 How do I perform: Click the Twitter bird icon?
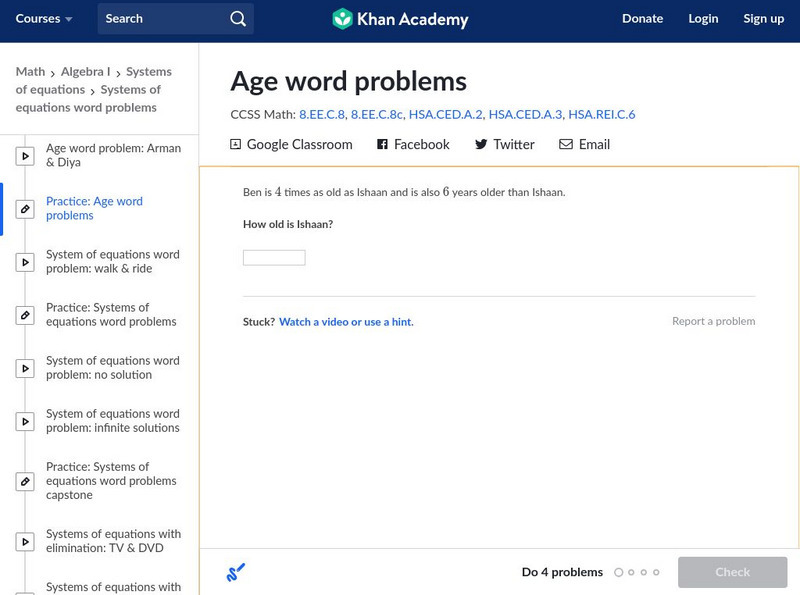[481, 144]
